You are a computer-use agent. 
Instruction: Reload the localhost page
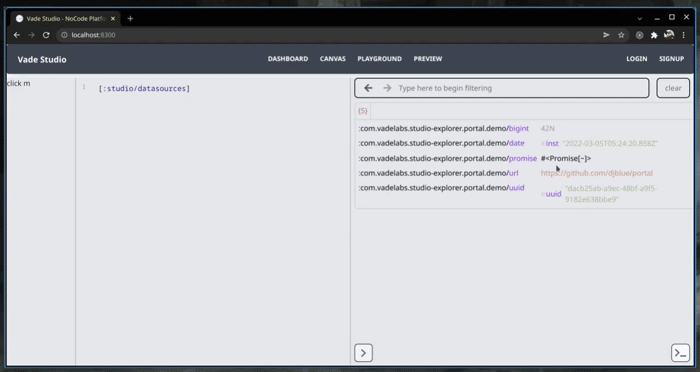pyautogui.click(x=46, y=35)
